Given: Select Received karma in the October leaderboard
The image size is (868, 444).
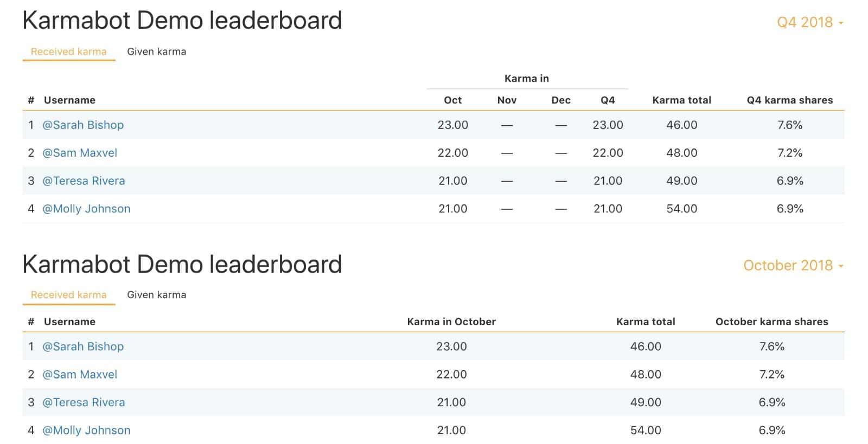Looking at the screenshot, I should point(68,295).
